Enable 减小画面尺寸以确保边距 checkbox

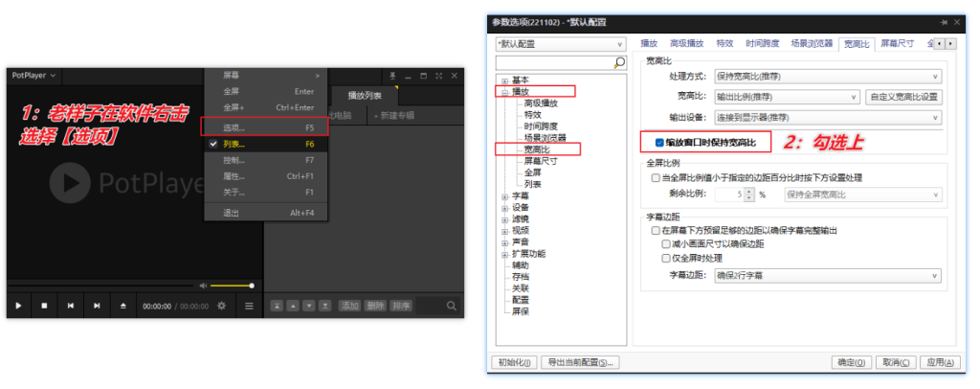click(666, 244)
